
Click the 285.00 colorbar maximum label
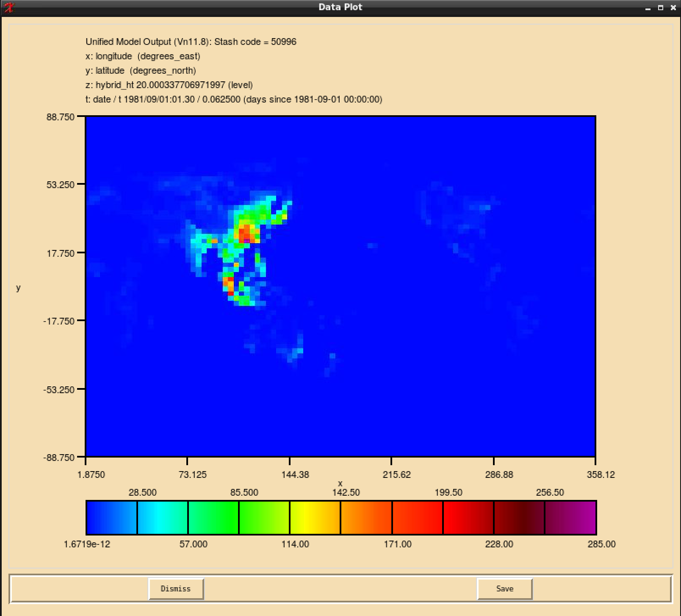point(602,544)
